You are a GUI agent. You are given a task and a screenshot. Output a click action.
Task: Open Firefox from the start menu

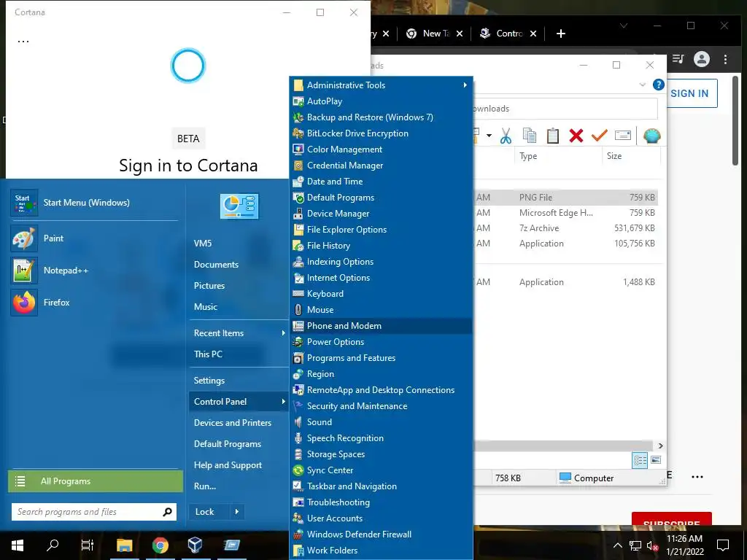coord(94,303)
